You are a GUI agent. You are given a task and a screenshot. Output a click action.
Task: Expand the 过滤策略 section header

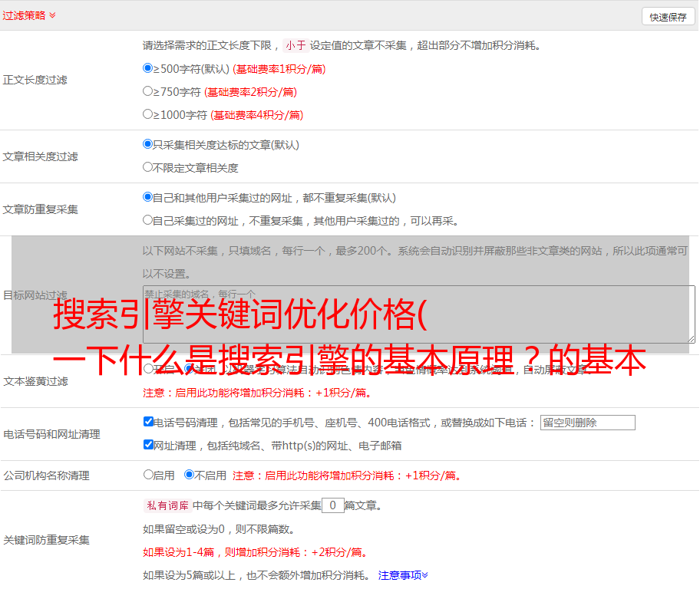[28, 15]
